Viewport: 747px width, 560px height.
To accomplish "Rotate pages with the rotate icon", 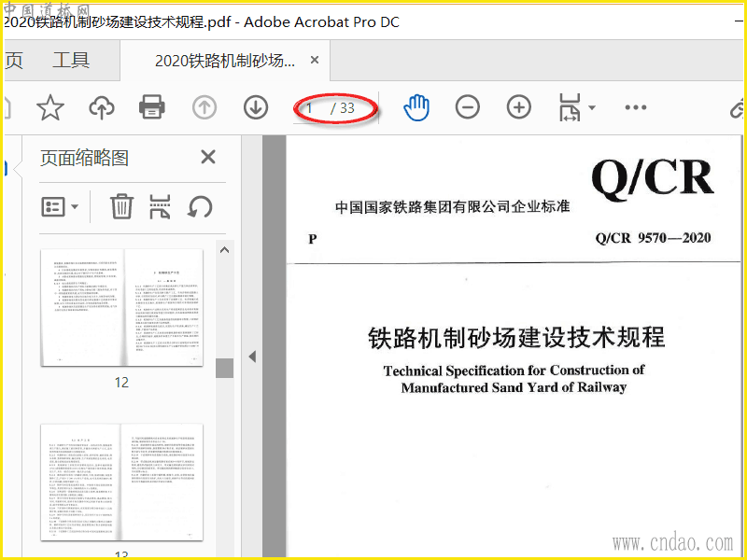I will pyautogui.click(x=200, y=207).
